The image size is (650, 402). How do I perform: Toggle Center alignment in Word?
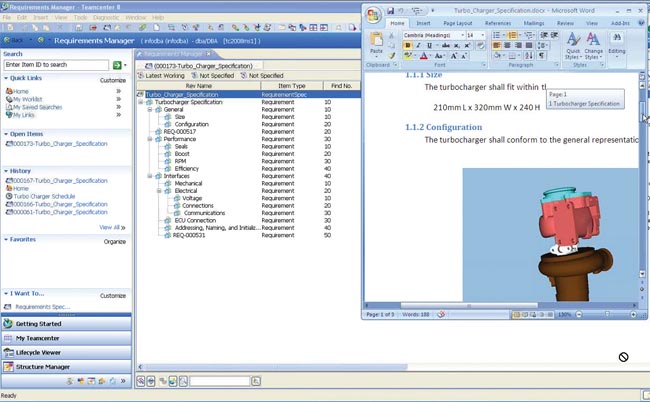[x=507, y=46]
